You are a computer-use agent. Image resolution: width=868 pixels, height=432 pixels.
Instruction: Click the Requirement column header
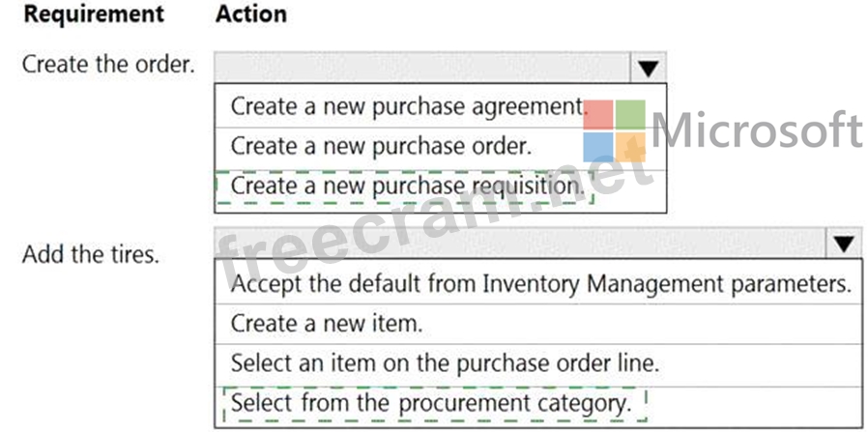pyautogui.click(x=93, y=14)
